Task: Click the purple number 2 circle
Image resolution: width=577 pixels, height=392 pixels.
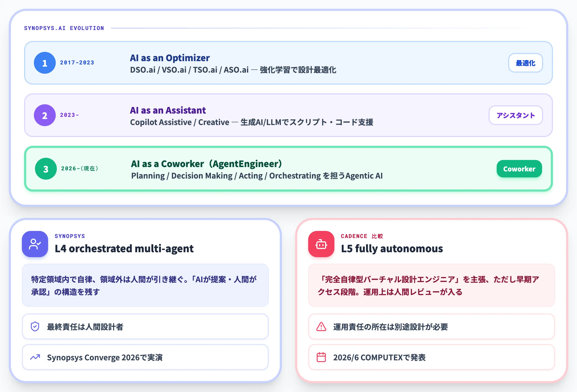Action: coord(45,115)
